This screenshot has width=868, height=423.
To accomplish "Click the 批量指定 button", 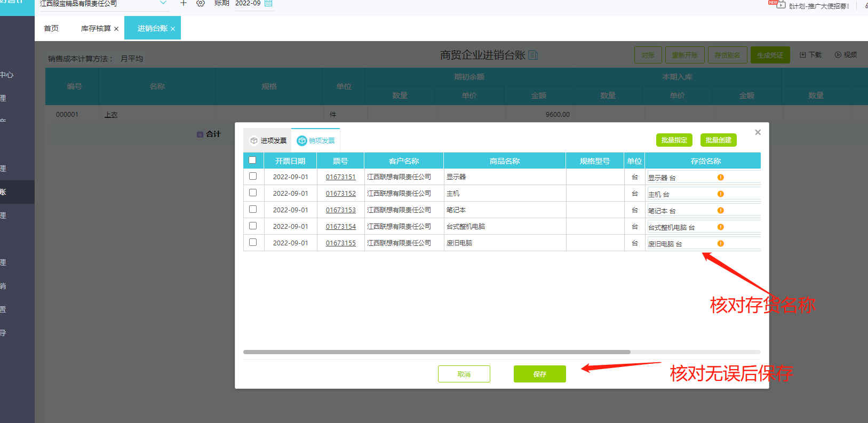I will point(674,140).
